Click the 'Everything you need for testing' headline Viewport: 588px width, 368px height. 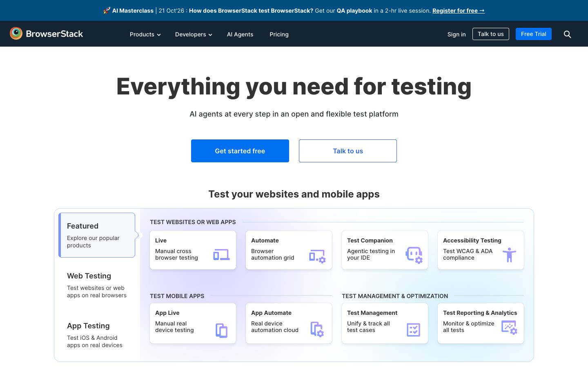coord(294,87)
